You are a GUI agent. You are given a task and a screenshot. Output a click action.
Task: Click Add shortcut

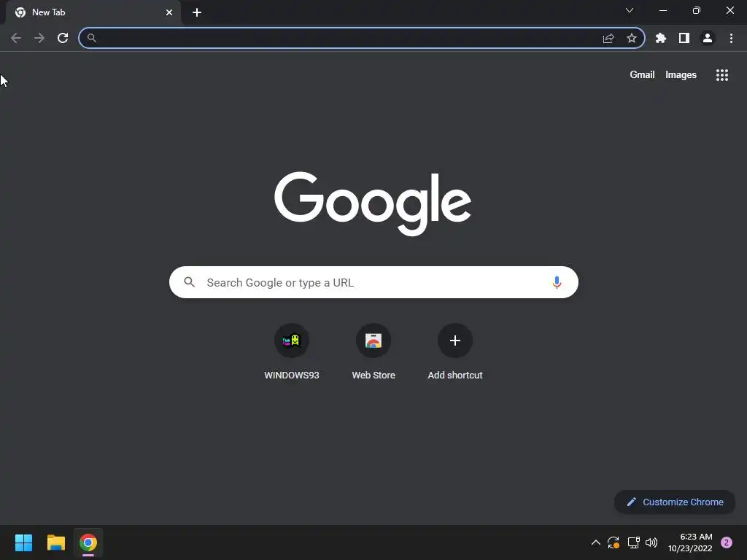coord(455,351)
